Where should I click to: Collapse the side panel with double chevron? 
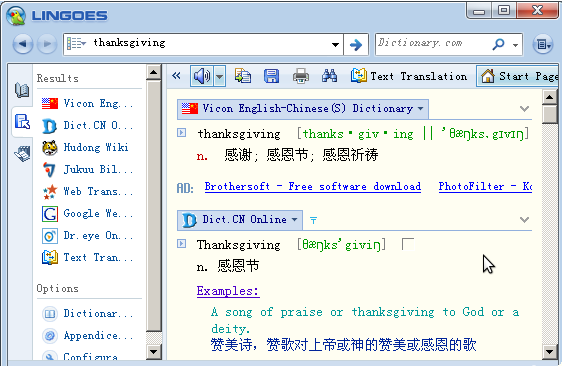tap(176, 76)
